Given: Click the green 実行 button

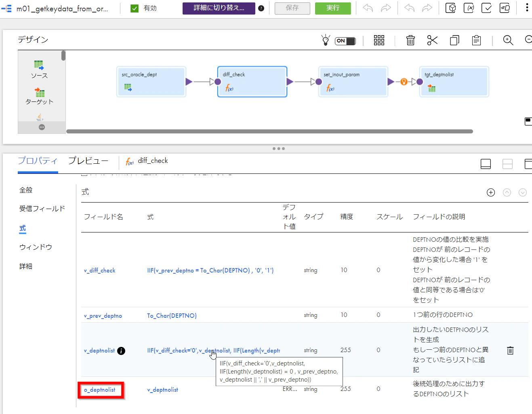Looking at the screenshot, I should [x=333, y=8].
